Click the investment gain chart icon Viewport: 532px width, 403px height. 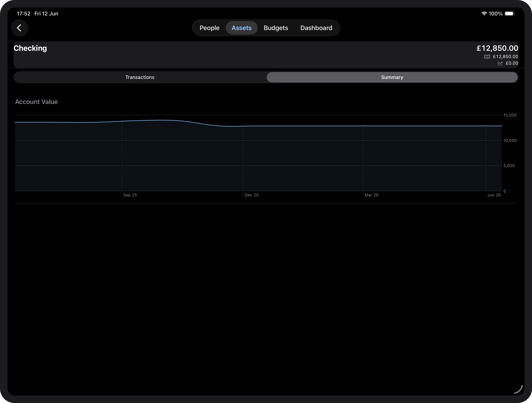coord(500,63)
